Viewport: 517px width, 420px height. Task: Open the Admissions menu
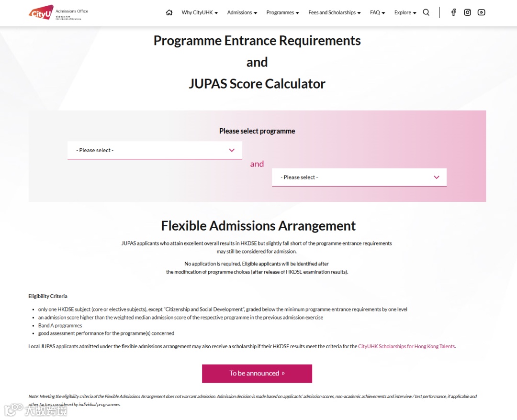click(x=242, y=12)
